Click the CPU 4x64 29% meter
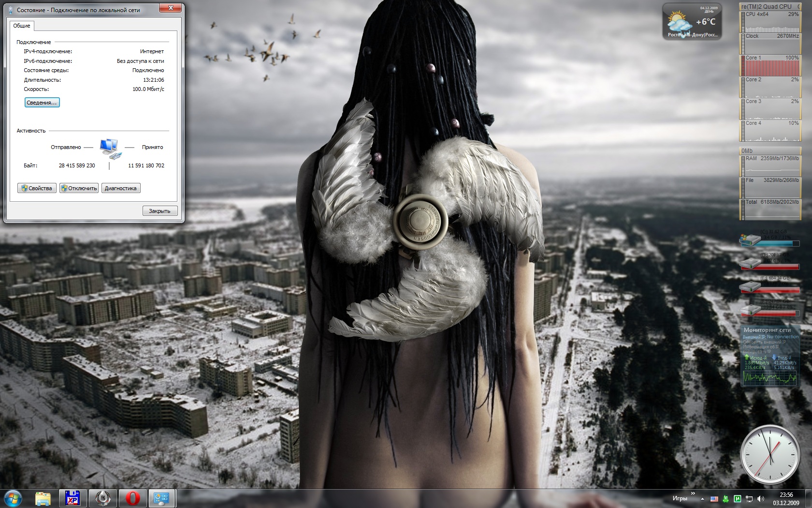The width and height of the screenshot is (812, 508). (x=770, y=22)
